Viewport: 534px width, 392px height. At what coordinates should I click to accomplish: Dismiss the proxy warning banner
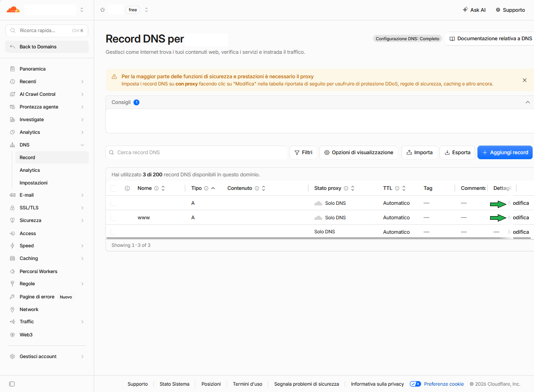pyautogui.click(x=524, y=80)
